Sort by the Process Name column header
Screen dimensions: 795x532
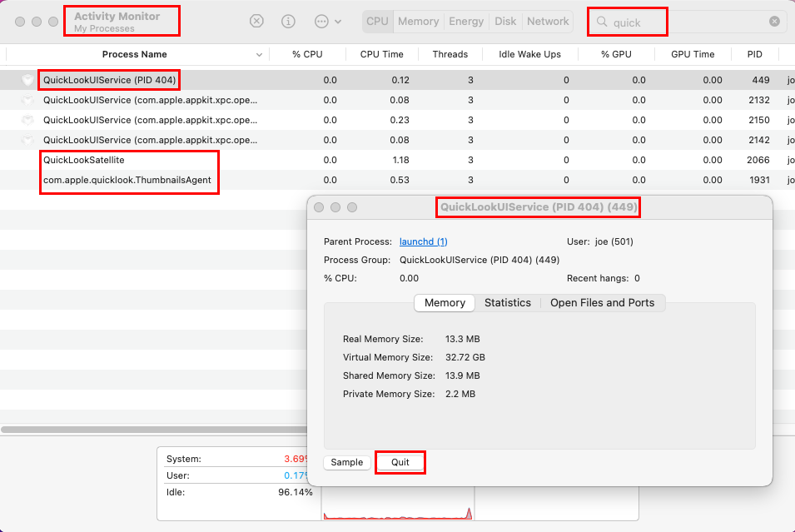point(134,54)
